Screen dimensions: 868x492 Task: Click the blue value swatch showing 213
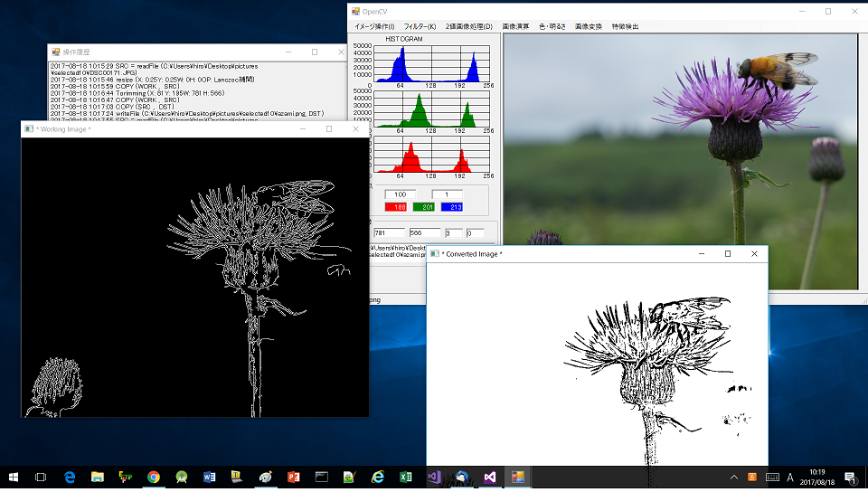click(452, 207)
